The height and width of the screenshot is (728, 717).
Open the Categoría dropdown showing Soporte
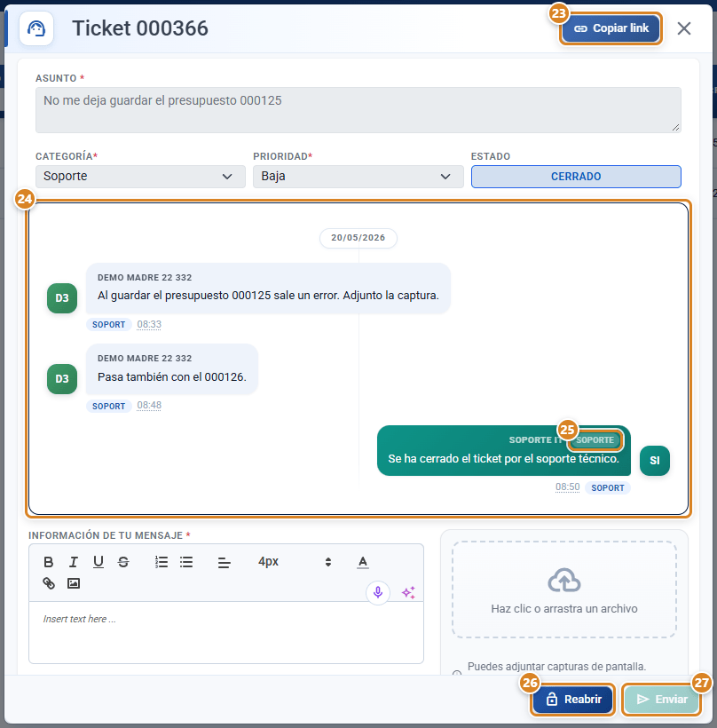tap(140, 177)
